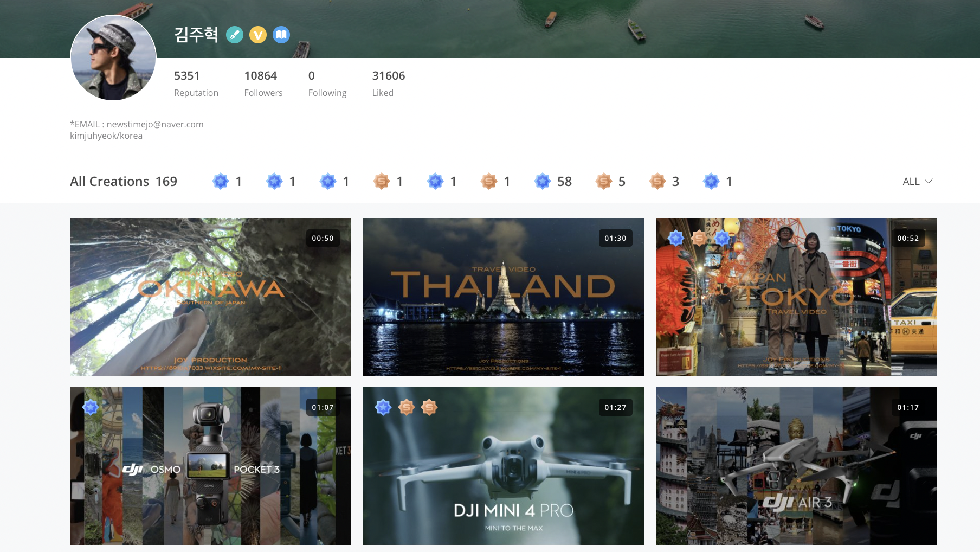Click the blue book badge beside username
The width and height of the screenshot is (980, 552).
click(281, 35)
